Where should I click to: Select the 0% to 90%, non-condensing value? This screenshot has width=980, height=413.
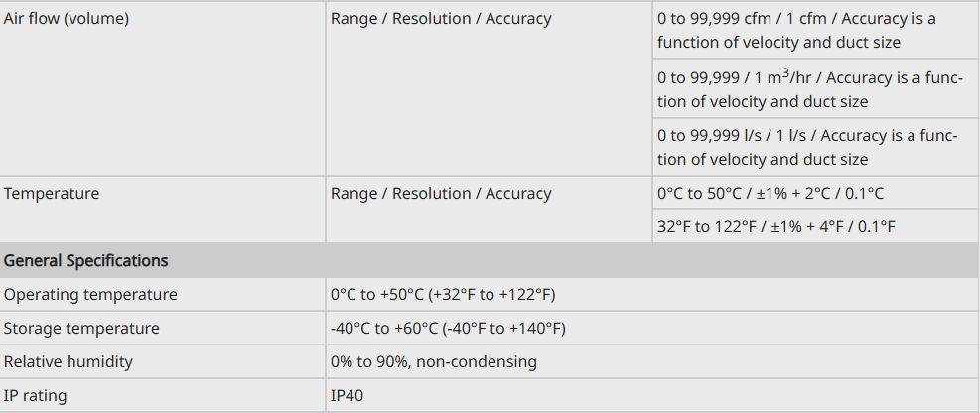(x=434, y=362)
